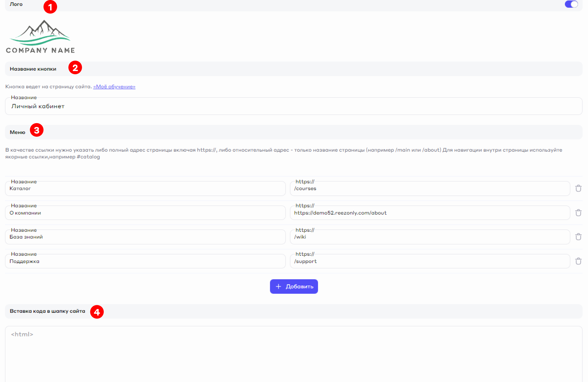The height and width of the screenshot is (382, 588).
Task: Focus the /courses URL field
Action: point(430,189)
